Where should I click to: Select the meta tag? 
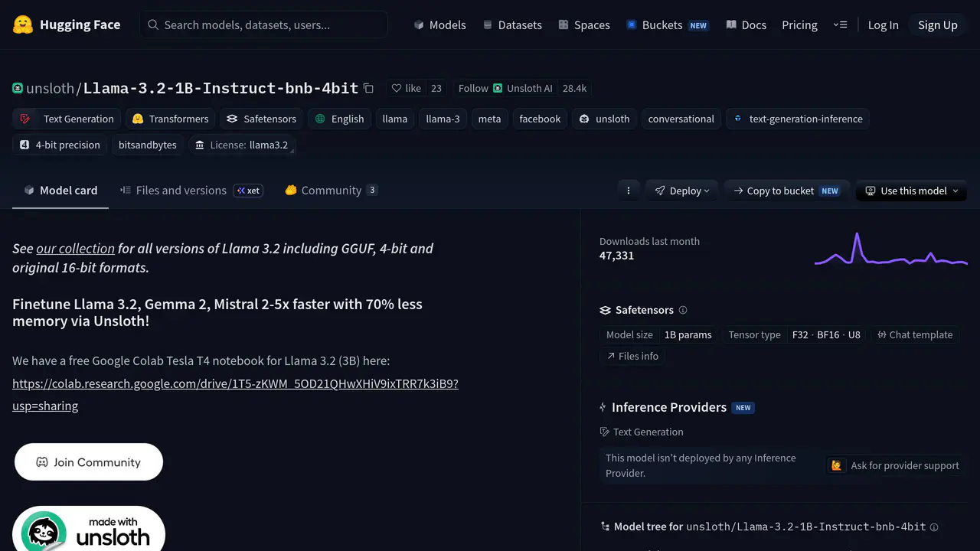[489, 119]
